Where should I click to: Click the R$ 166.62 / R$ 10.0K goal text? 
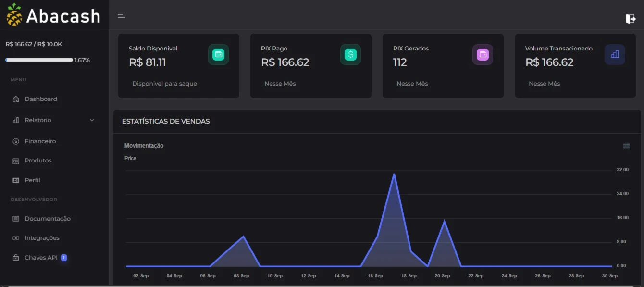click(34, 44)
